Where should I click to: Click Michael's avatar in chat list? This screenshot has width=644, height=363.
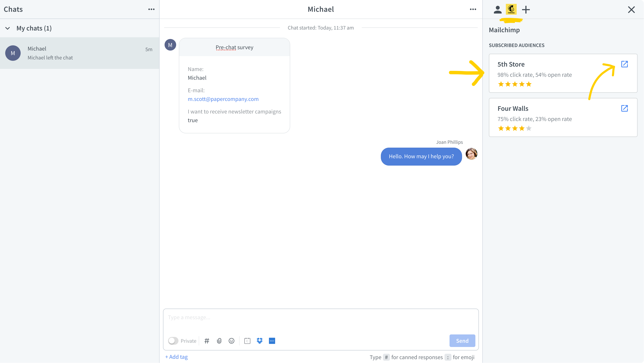(13, 53)
